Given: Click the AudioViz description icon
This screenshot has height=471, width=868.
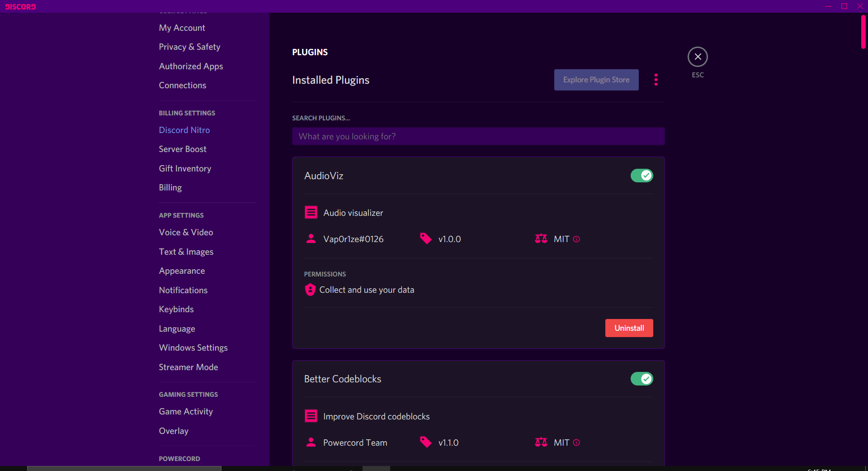Looking at the screenshot, I should point(311,212).
